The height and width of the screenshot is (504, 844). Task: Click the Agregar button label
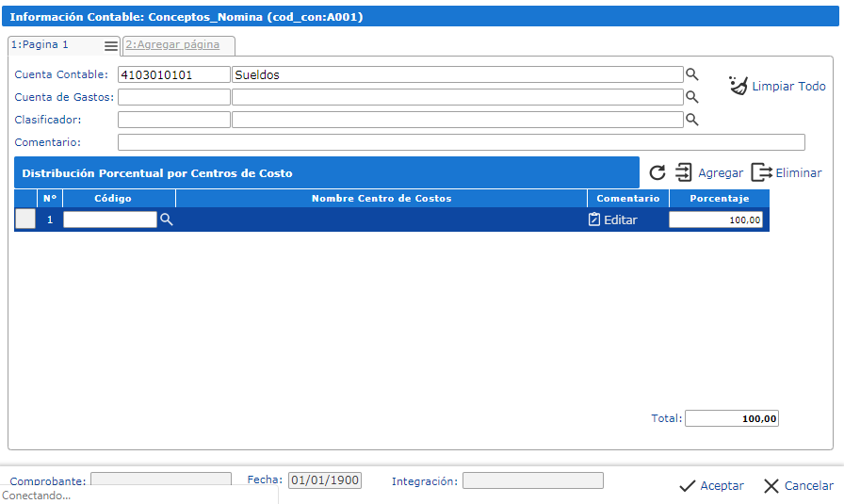[x=721, y=172]
